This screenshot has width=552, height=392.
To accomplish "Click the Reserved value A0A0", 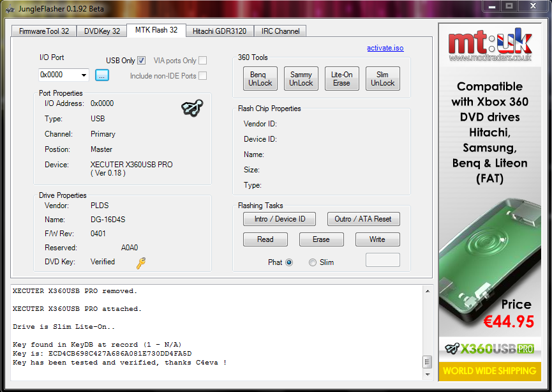I will point(130,248).
